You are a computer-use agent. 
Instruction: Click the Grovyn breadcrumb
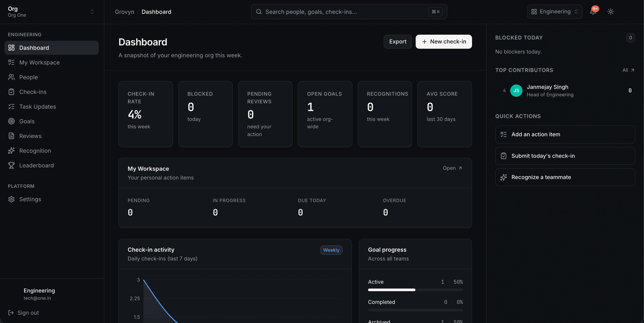125,12
